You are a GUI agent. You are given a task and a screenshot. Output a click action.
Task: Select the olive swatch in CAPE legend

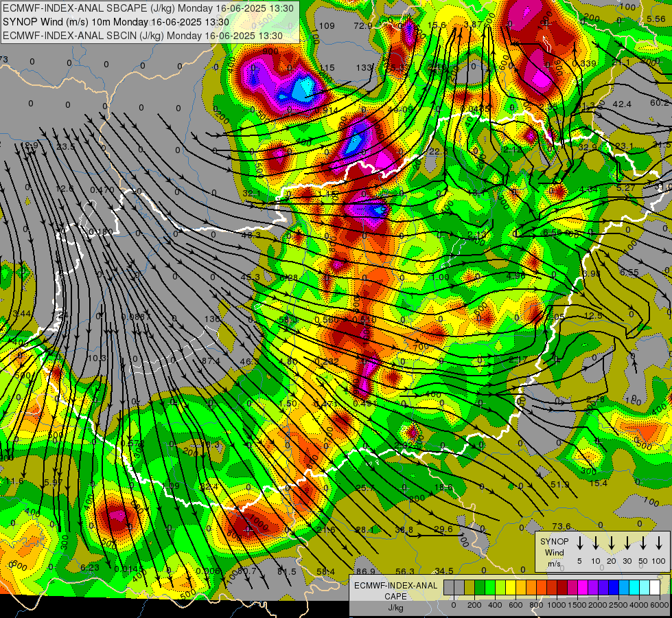point(470,588)
